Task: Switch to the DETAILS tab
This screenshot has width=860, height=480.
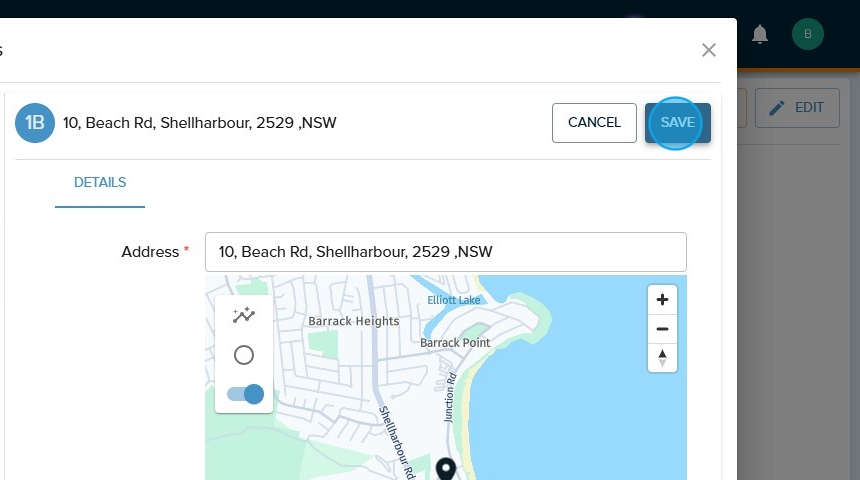Action: [100, 183]
